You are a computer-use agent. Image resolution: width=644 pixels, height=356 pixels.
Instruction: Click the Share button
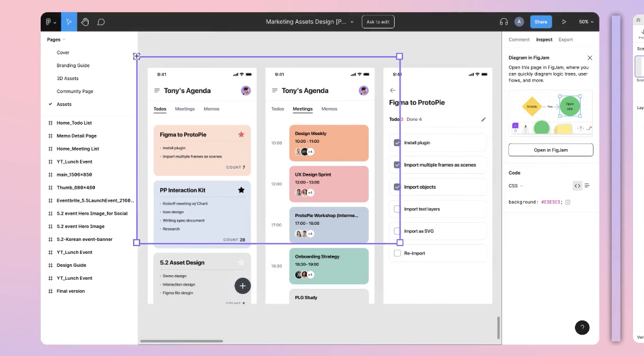(541, 22)
